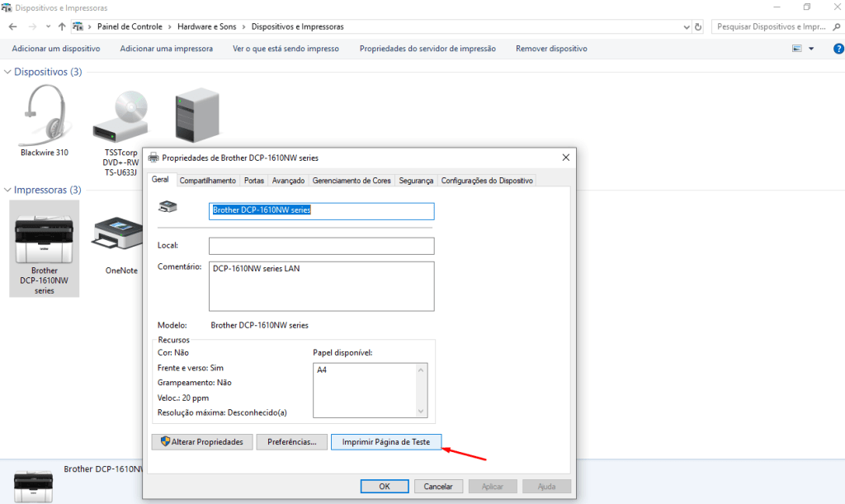The height and width of the screenshot is (504, 845).
Task: Click the back navigation arrow
Action: tap(12, 26)
